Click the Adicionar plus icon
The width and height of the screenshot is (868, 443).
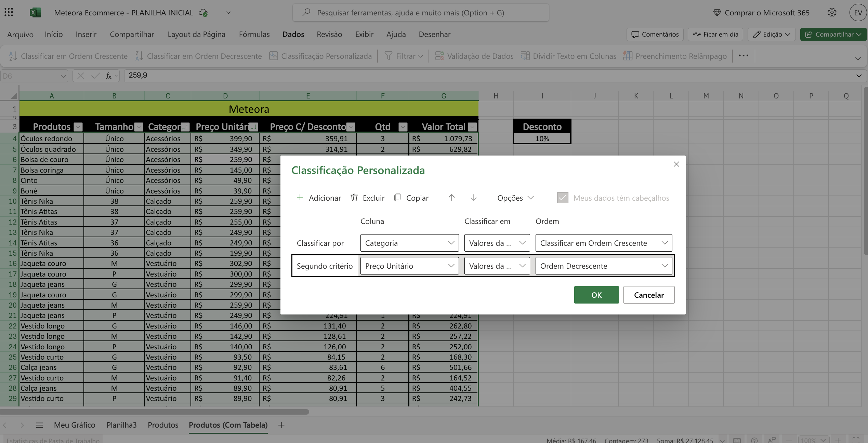pyautogui.click(x=300, y=198)
